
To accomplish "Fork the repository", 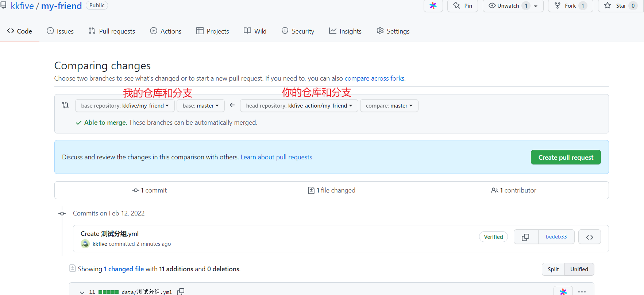I will 571,5.
